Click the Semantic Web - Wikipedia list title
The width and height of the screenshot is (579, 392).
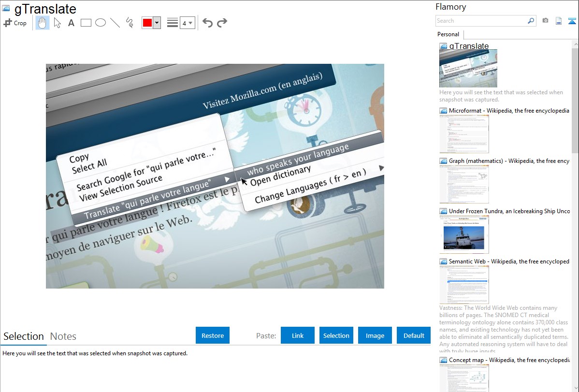[509, 261]
